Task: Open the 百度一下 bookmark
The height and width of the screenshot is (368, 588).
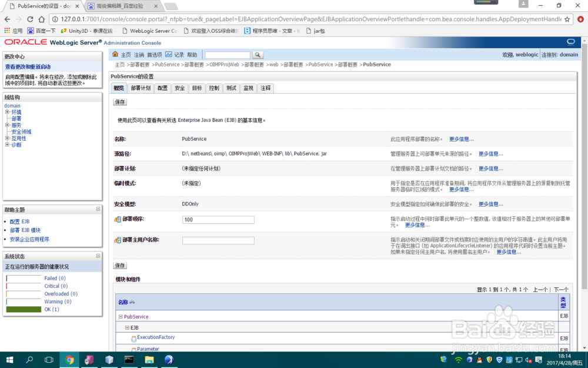Action: pos(41,31)
